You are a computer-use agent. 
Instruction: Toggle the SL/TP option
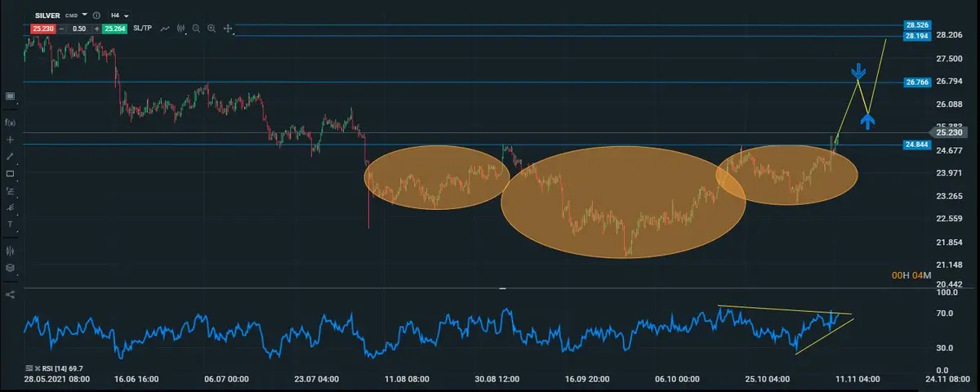(142, 29)
